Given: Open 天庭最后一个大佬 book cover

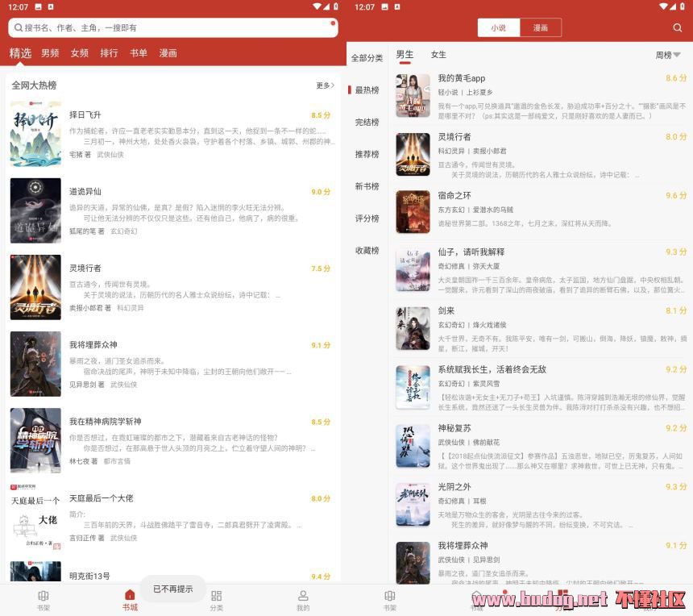Looking at the screenshot, I should (35, 517).
